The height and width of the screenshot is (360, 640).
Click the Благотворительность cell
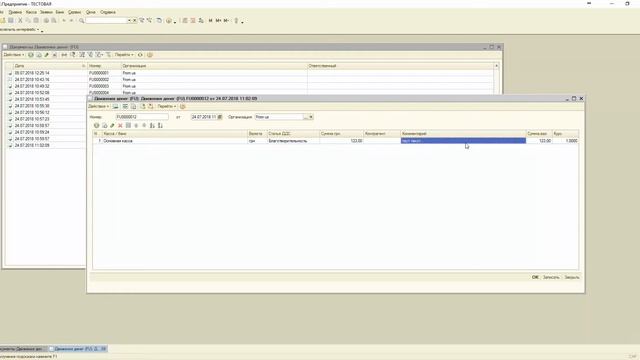pyautogui.click(x=293, y=141)
